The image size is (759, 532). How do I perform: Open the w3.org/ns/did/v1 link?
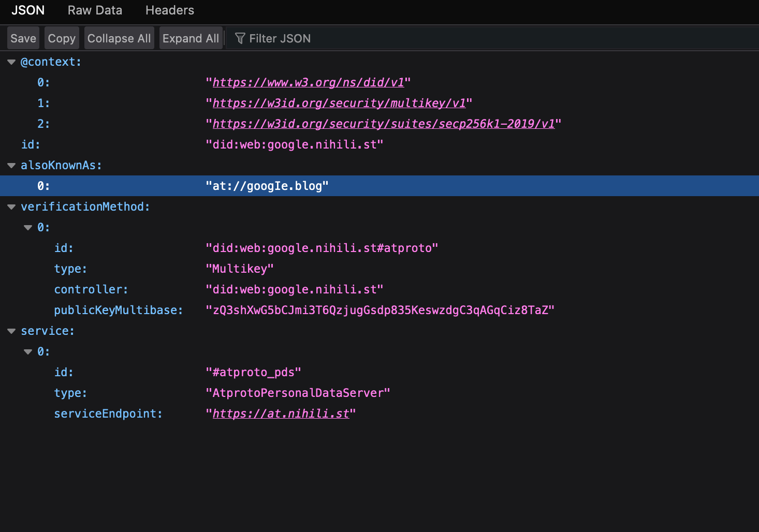pyautogui.click(x=308, y=83)
